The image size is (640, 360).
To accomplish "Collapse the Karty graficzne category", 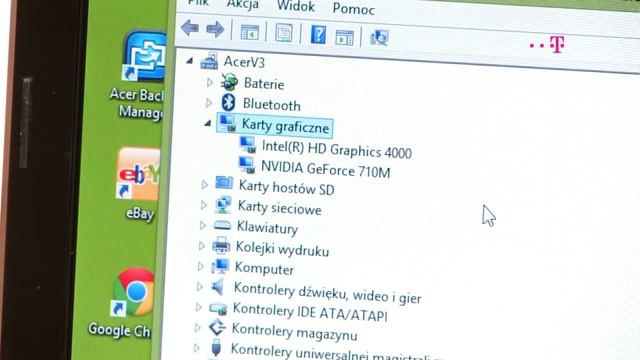I will tap(208, 123).
